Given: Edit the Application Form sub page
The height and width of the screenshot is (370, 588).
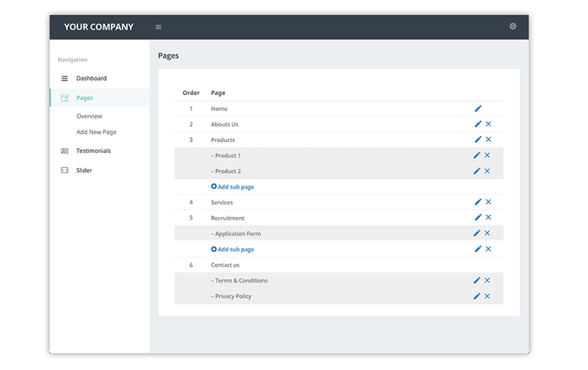Looking at the screenshot, I should coord(476,233).
